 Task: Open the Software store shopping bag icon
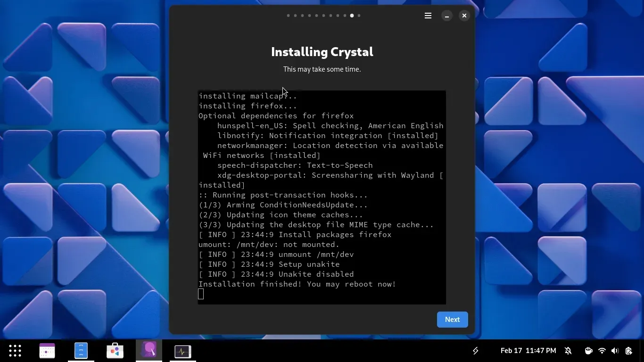coord(115,351)
